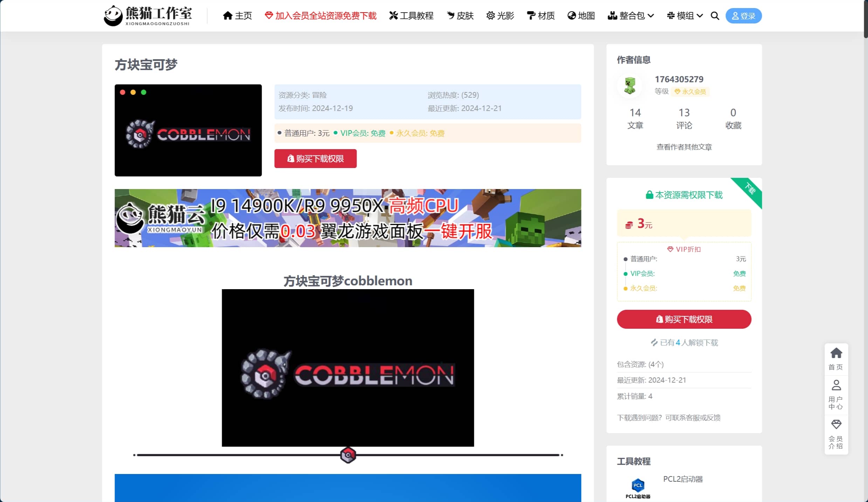Open the 光影 shaders section
Image resolution: width=868 pixels, height=502 pixels.
coord(500,16)
